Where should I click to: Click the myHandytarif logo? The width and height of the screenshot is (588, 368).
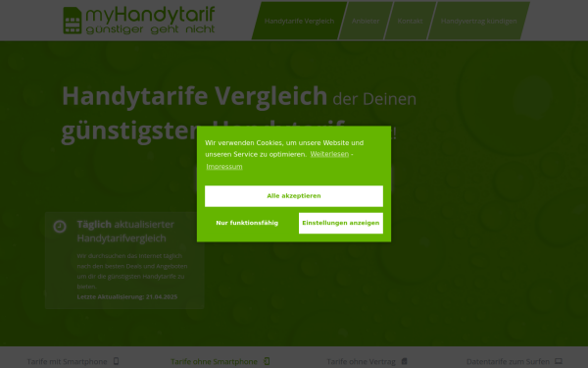click(x=139, y=20)
